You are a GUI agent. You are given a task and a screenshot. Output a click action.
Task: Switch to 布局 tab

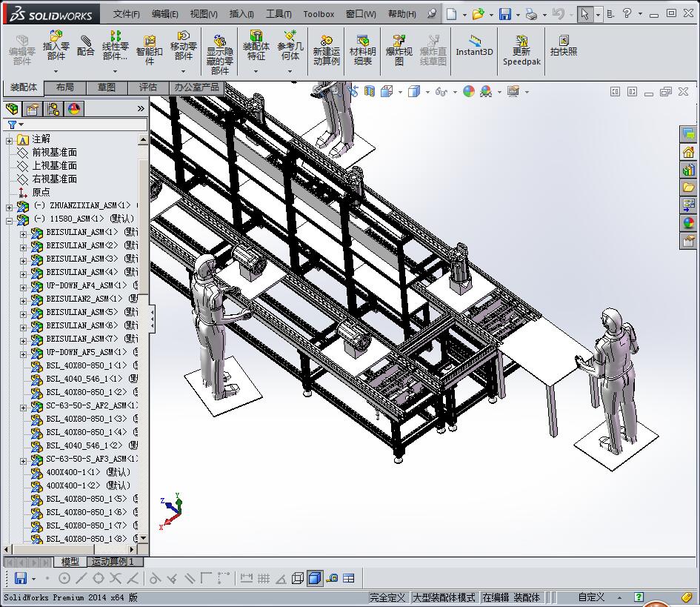(65, 87)
